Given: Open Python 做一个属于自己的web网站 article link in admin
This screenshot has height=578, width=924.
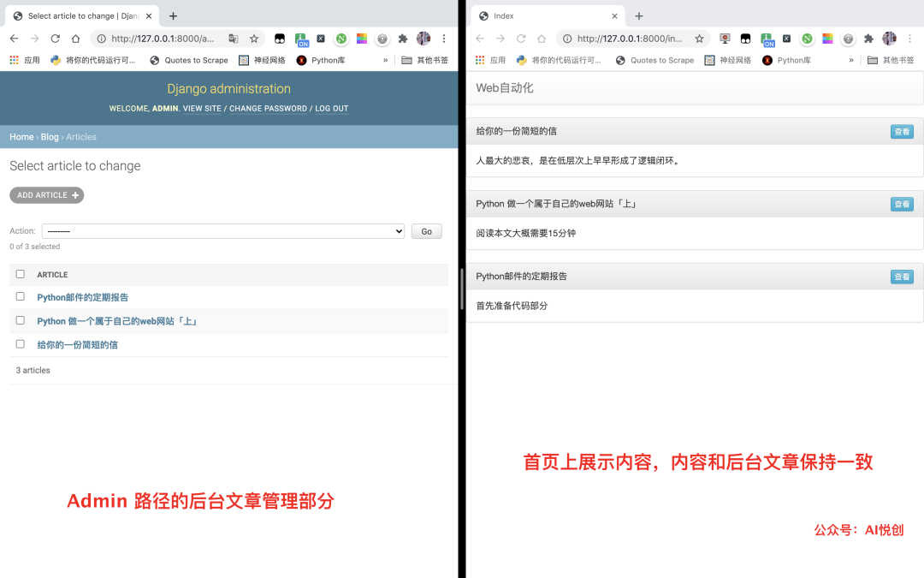Looking at the screenshot, I should [116, 321].
